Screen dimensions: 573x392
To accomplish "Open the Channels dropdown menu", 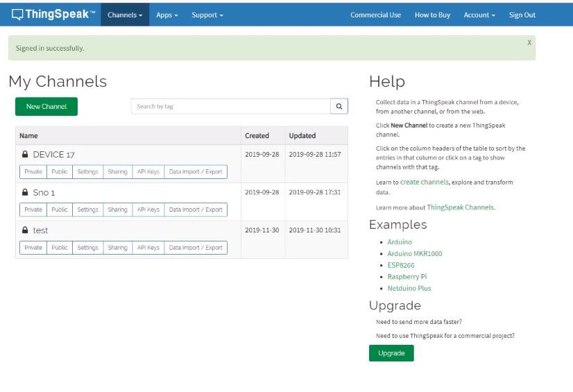I will pos(125,15).
